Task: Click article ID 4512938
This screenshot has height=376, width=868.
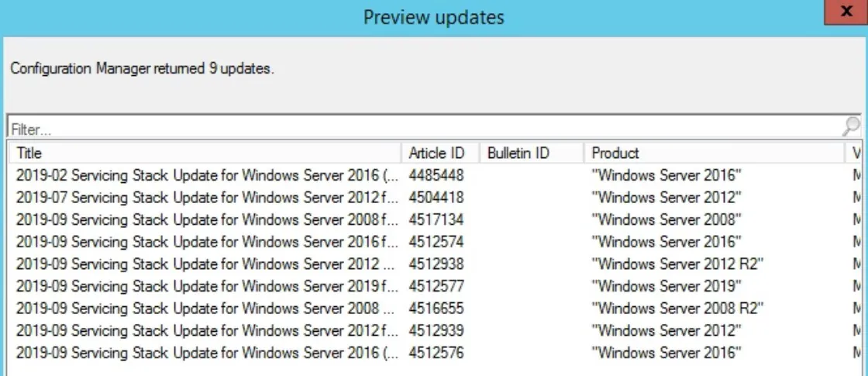Action: click(x=436, y=264)
